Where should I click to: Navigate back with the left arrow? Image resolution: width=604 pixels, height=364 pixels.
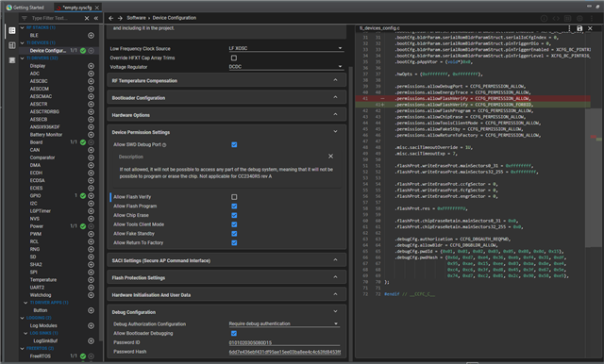(111, 18)
